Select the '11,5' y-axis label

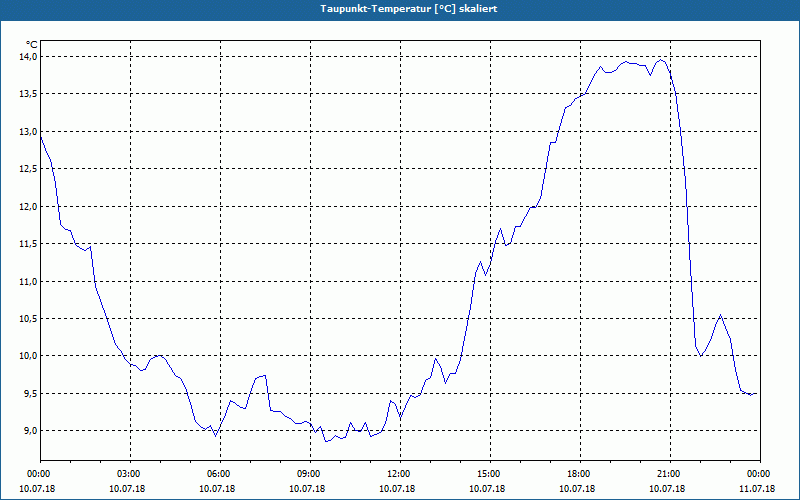(29, 244)
